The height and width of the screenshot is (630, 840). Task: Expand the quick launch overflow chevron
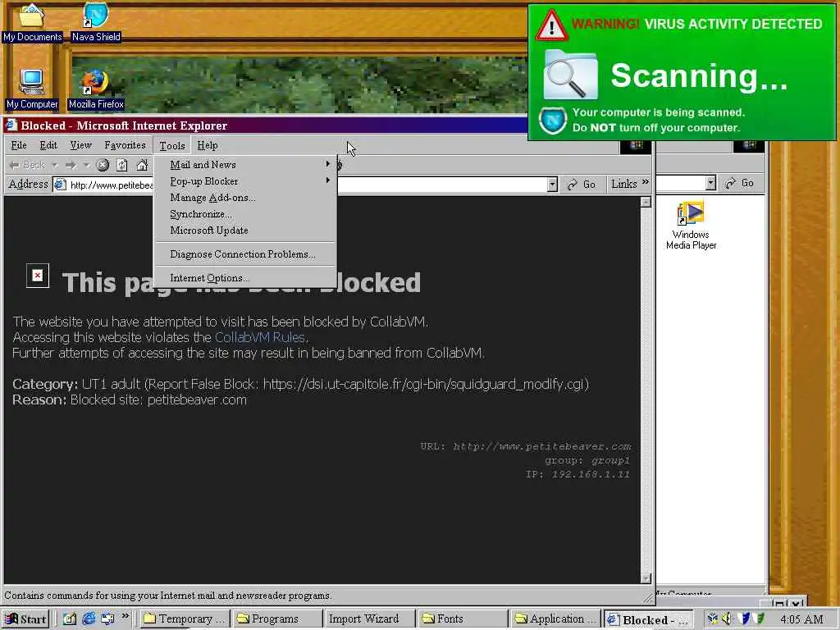pos(126,616)
